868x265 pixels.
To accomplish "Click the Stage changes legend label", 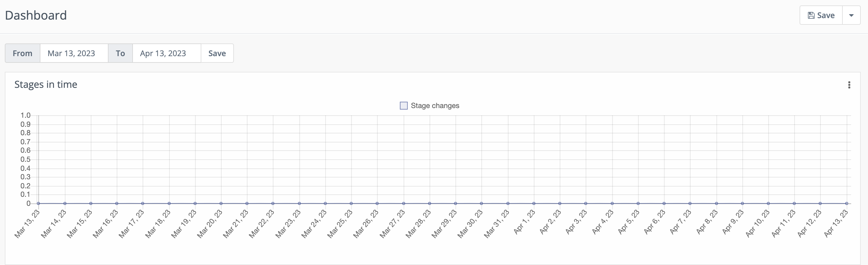I will (435, 106).
